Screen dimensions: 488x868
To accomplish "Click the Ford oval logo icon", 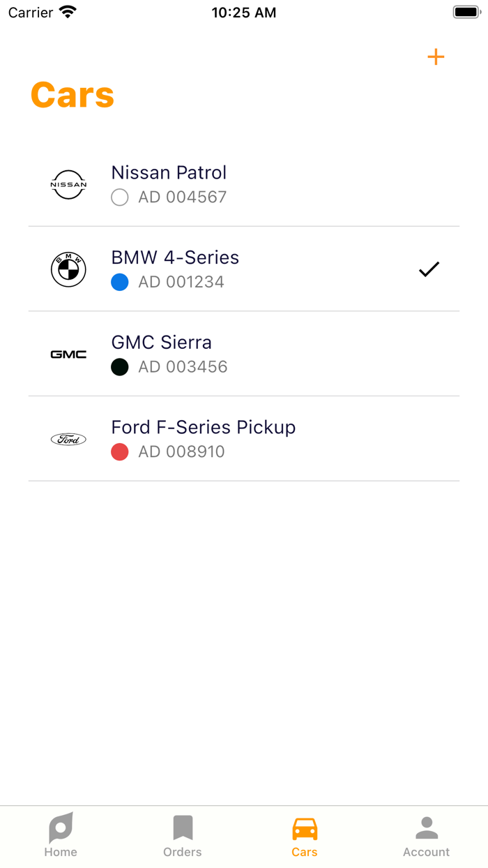I will click(68, 439).
